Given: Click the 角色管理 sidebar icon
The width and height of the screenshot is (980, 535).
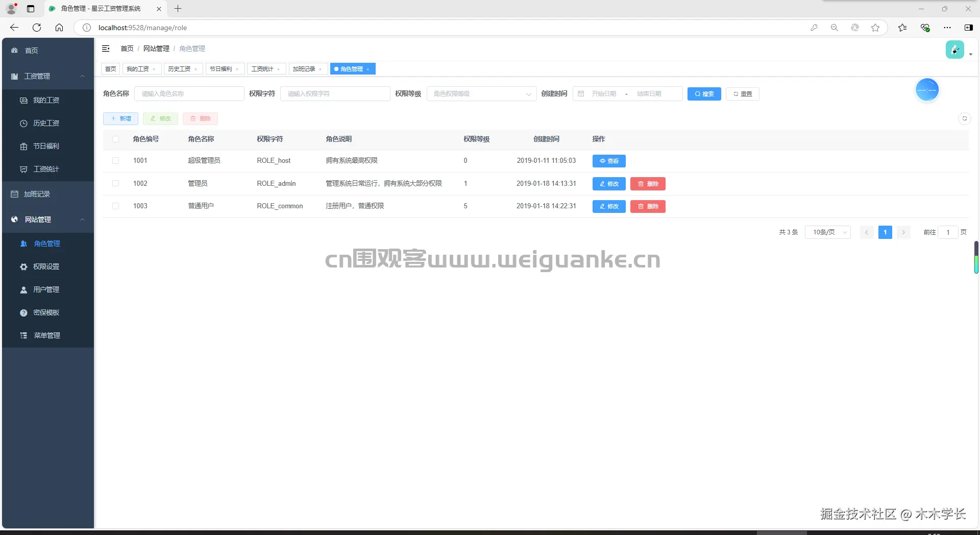Looking at the screenshot, I should pyautogui.click(x=23, y=244).
